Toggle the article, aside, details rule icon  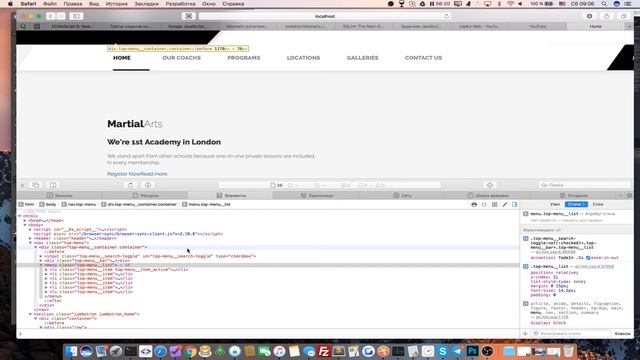(x=526, y=304)
